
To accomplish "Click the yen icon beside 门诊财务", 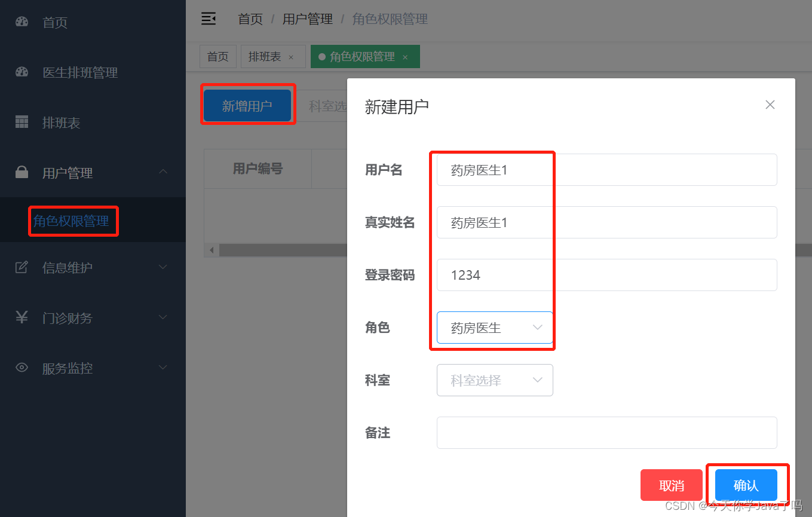I will pos(22,317).
